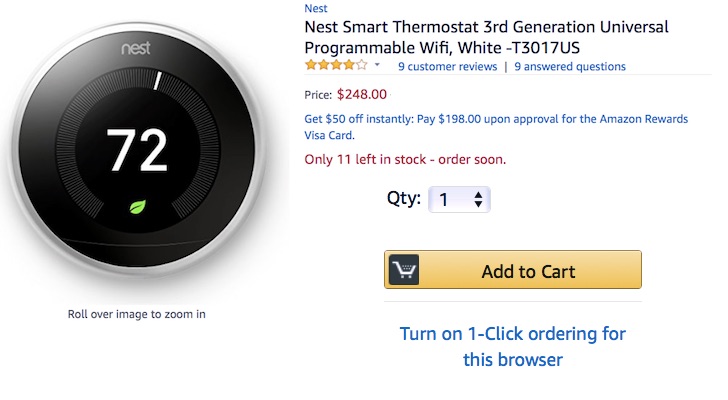Click the up/down arrows of the Qty selector
This screenshot has width=728, height=400.
(x=478, y=199)
